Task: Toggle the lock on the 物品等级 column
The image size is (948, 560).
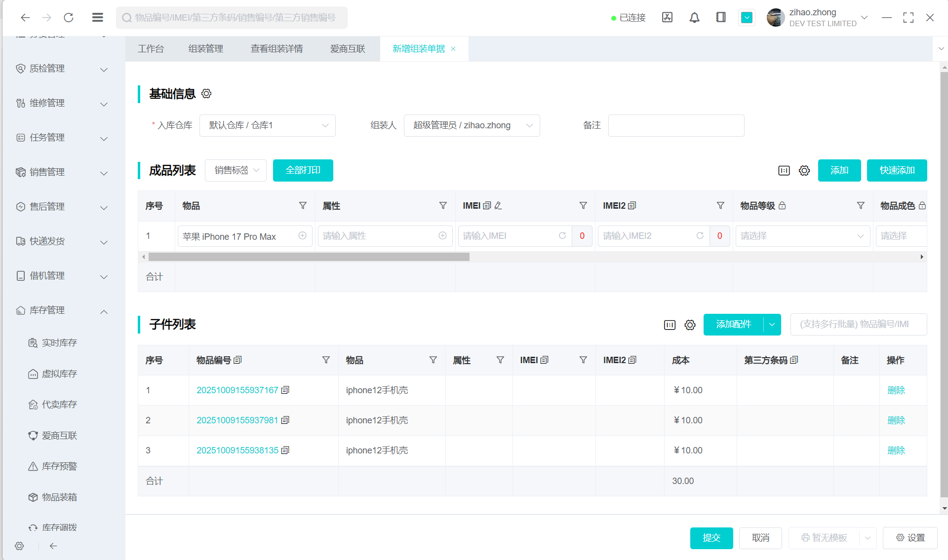Action: (782, 206)
